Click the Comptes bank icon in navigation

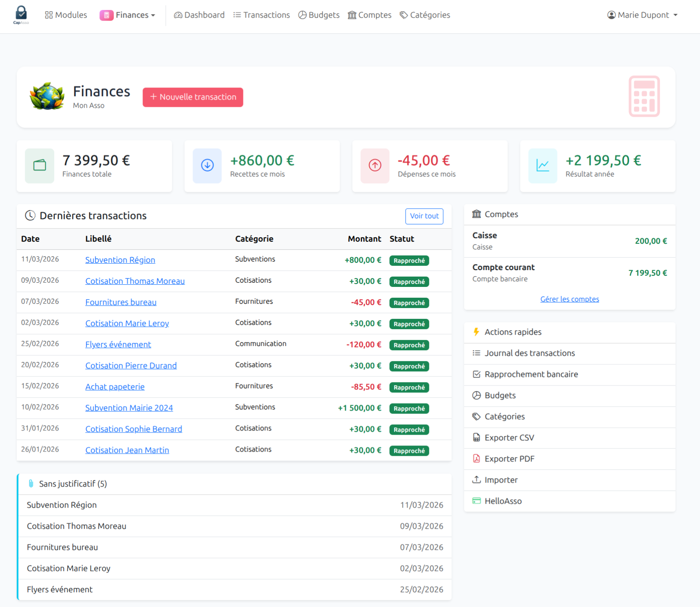351,15
